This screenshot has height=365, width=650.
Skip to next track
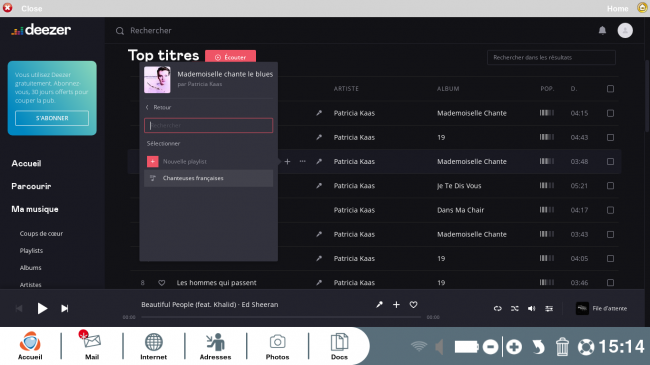pyautogui.click(x=65, y=308)
